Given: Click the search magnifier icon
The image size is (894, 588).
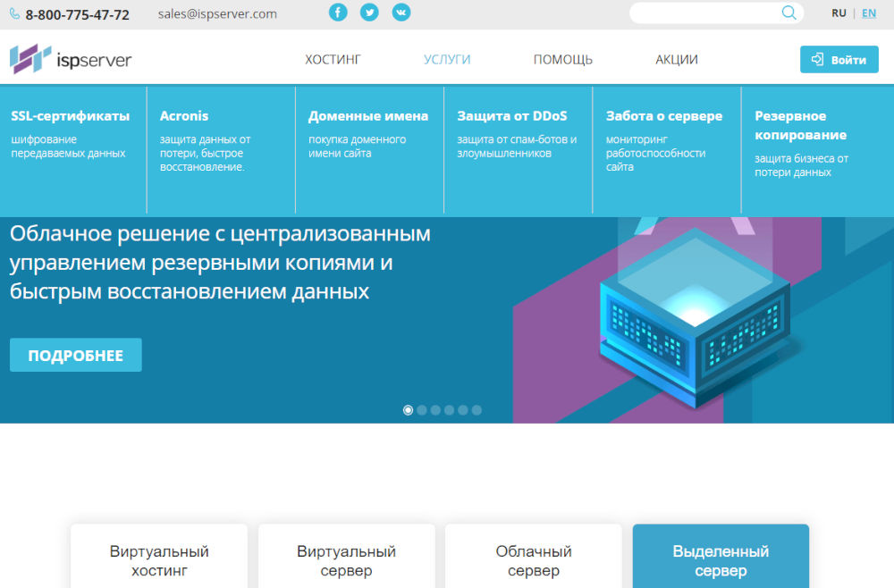Looking at the screenshot, I should [789, 13].
